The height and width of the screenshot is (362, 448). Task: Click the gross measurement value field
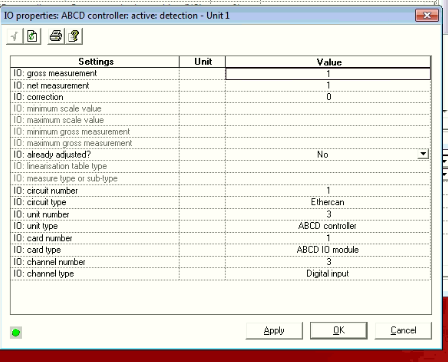328,74
